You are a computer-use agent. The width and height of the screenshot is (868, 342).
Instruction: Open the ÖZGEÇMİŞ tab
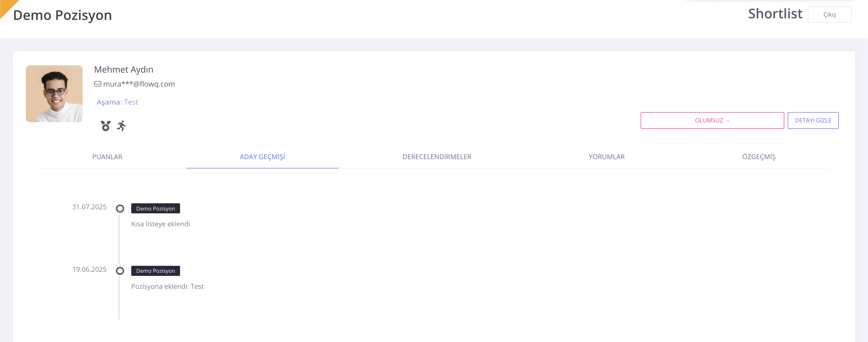(758, 157)
